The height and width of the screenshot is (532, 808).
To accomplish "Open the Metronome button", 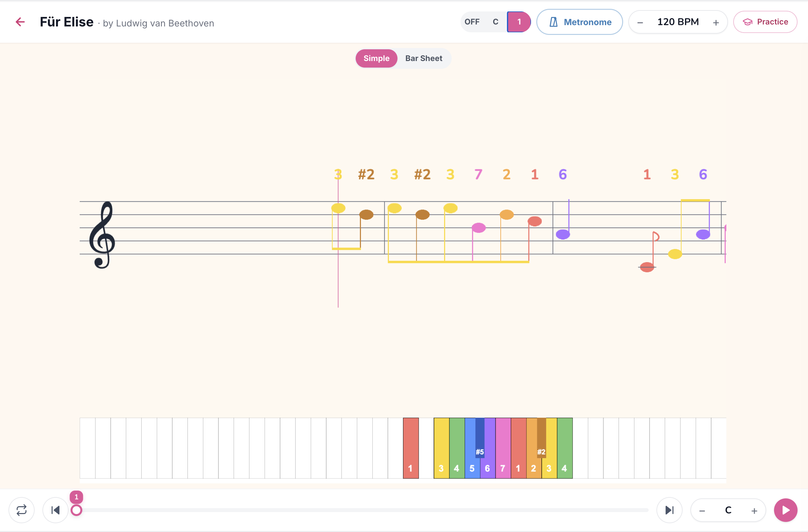I will click(579, 22).
